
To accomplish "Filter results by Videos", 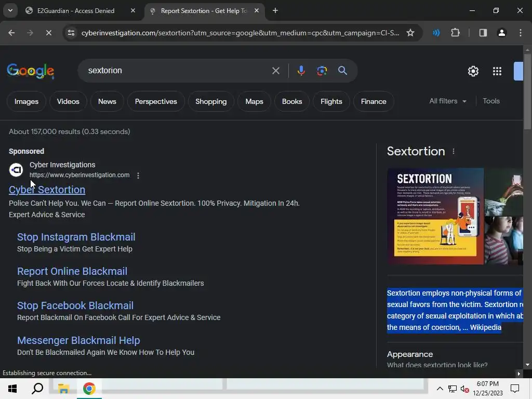I will (x=68, y=101).
